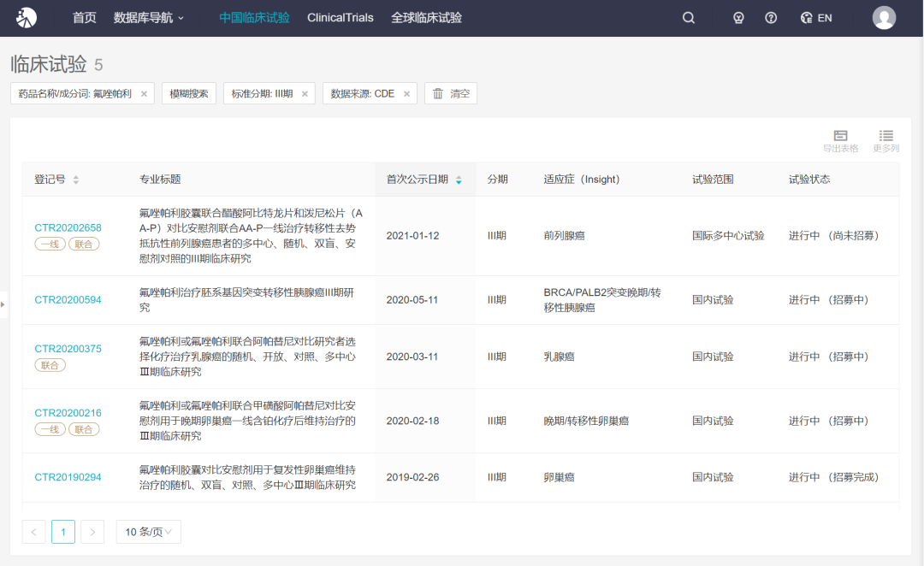Click the site logo icon
Viewport: 924px width, 566px height.
[x=27, y=18]
